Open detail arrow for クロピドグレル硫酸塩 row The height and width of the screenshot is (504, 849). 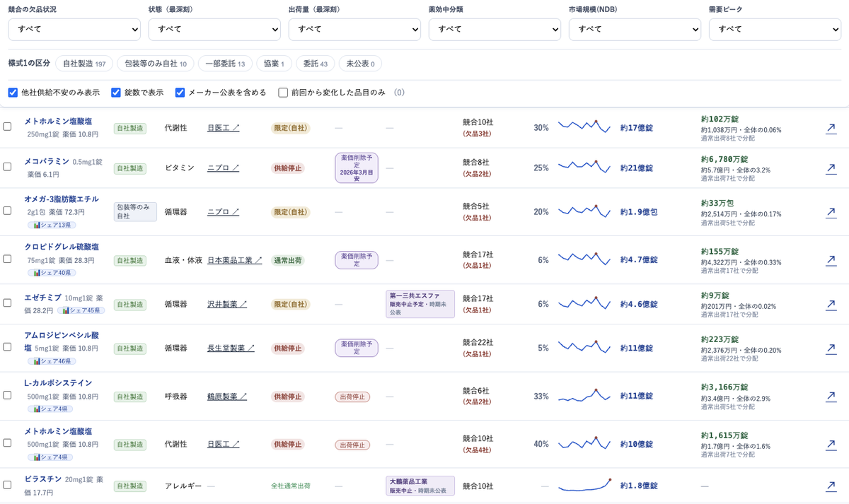click(x=831, y=260)
